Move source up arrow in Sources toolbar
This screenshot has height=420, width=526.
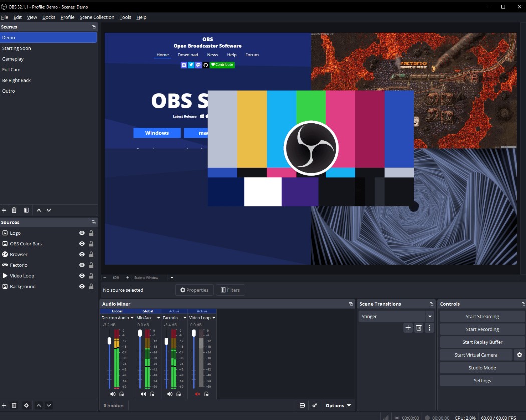coord(39,405)
